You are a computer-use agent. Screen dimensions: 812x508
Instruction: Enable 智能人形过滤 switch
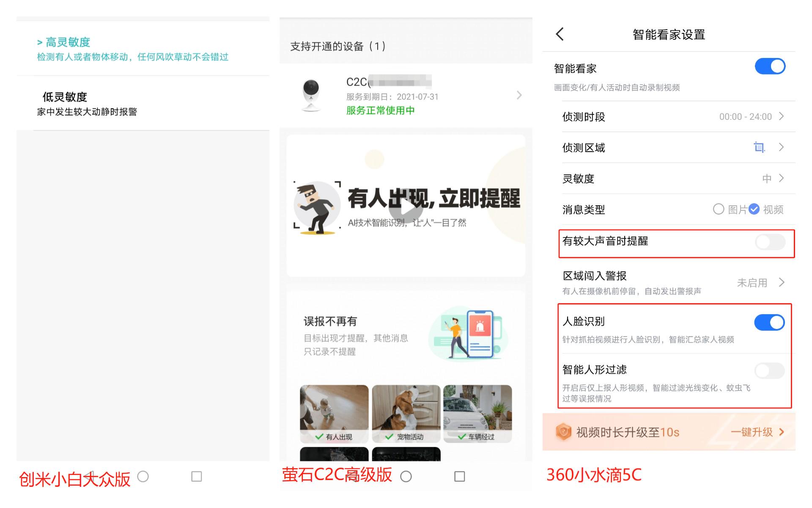[x=769, y=371]
